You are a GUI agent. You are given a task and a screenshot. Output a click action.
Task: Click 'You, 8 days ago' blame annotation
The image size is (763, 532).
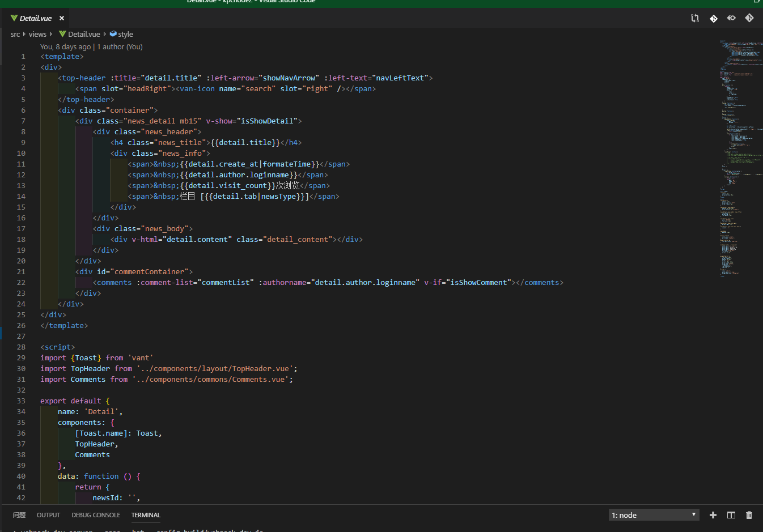(65, 46)
